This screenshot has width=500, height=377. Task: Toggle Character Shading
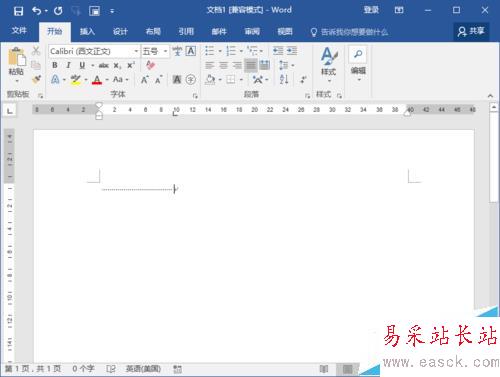177,79
